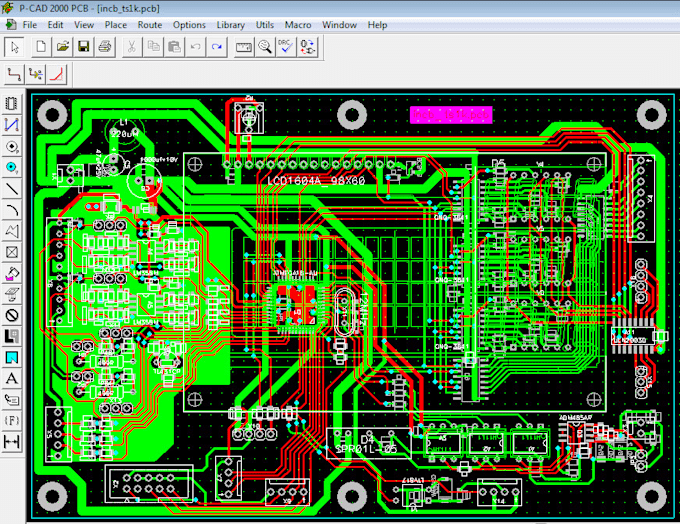Select the Place Pad tool
This screenshot has height=524, width=680.
pyautogui.click(x=12, y=146)
